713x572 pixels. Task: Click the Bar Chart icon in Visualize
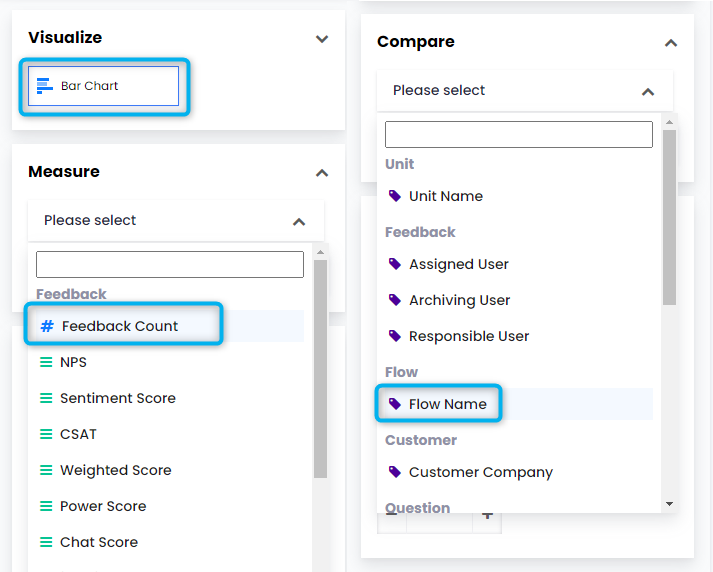click(x=45, y=86)
